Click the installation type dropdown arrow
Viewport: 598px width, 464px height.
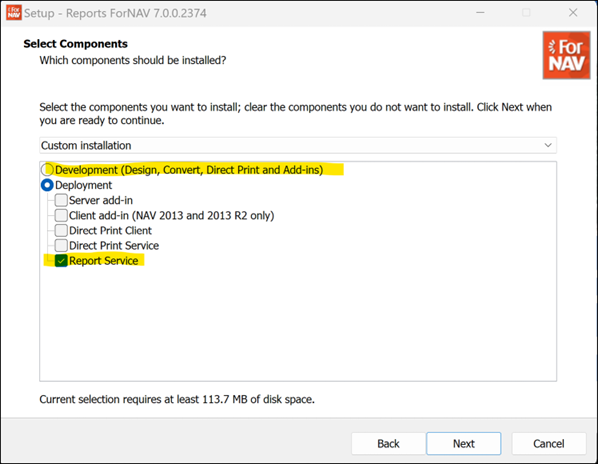click(548, 145)
